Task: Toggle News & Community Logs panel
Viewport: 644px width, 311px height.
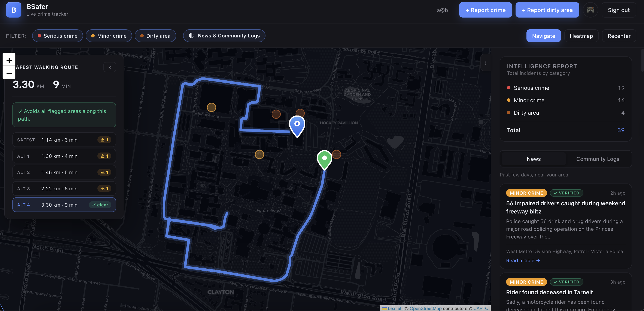Action: [224, 36]
